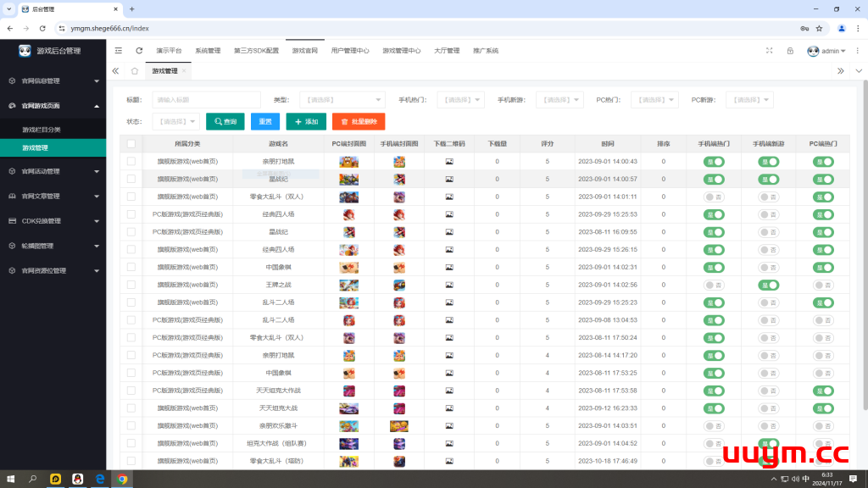868x488 pixels.
Task: Click the lock screen icon
Action: [x=790, y=51]
